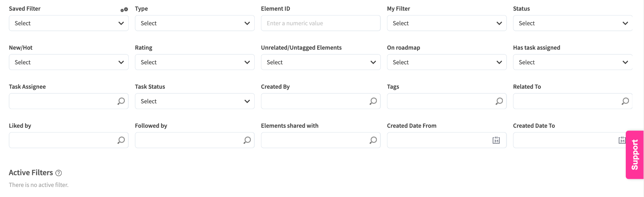Image resolution: width=644 pixels, height=197 pixels.
Task: Click the Saved Filter settings gear icon
Action: 124,9
